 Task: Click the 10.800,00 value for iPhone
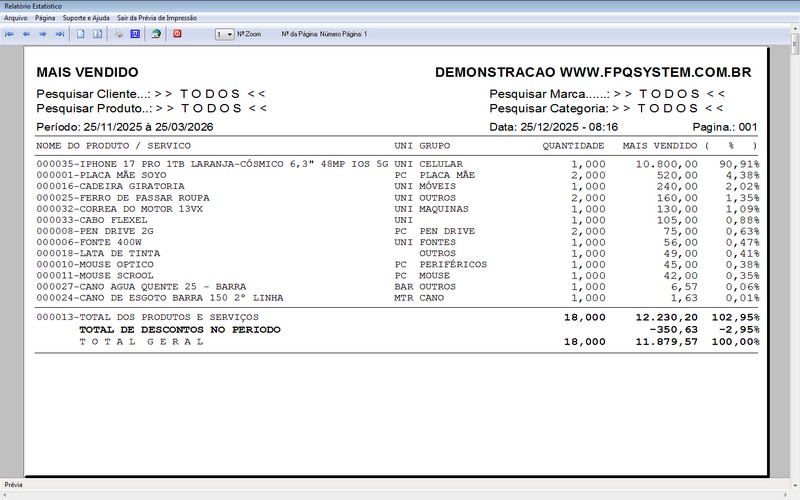(x=666, y=164)
